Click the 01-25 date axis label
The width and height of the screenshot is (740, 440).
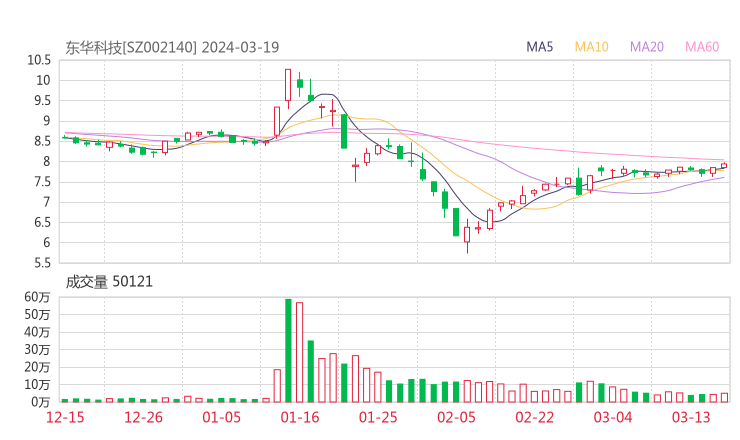(378, 417)
